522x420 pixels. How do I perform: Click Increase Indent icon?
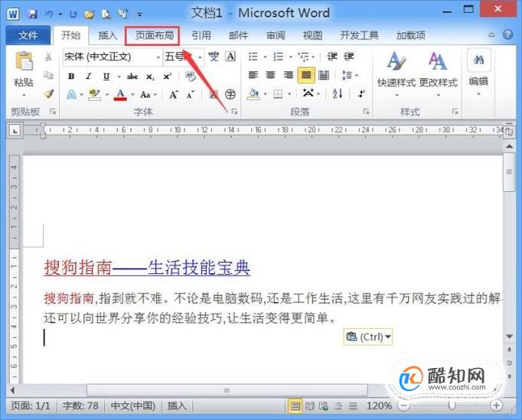349,57
